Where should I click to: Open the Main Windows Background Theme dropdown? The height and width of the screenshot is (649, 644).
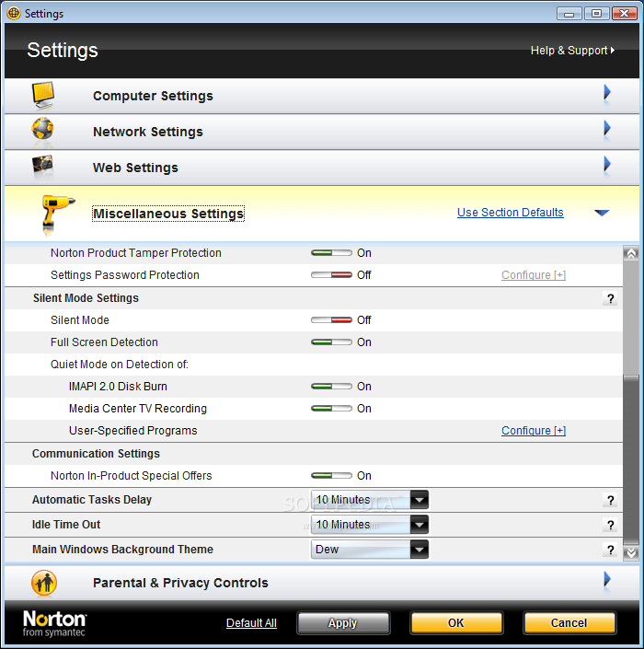click(x=370, y=550)
